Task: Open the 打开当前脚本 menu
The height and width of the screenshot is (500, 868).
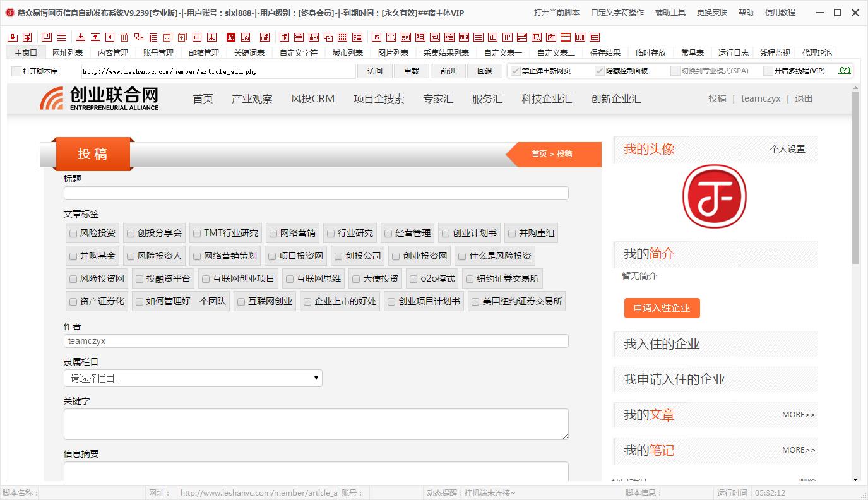Action: coord(556,12)
